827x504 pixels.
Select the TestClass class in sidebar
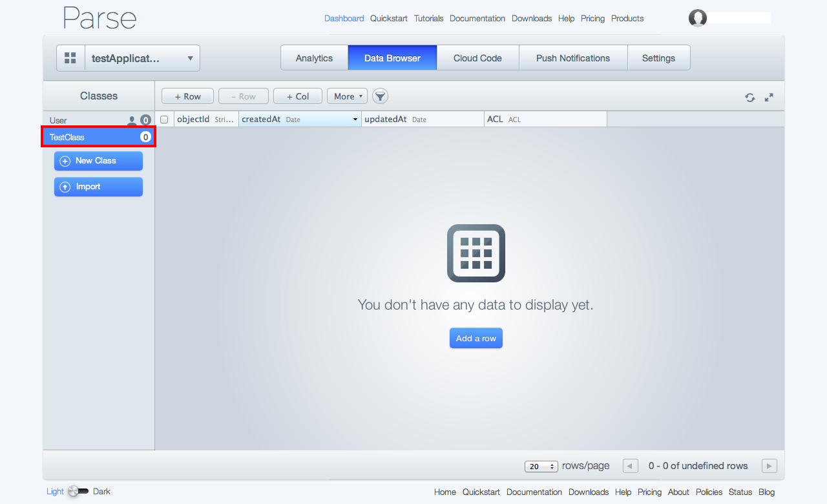[99, 137]
